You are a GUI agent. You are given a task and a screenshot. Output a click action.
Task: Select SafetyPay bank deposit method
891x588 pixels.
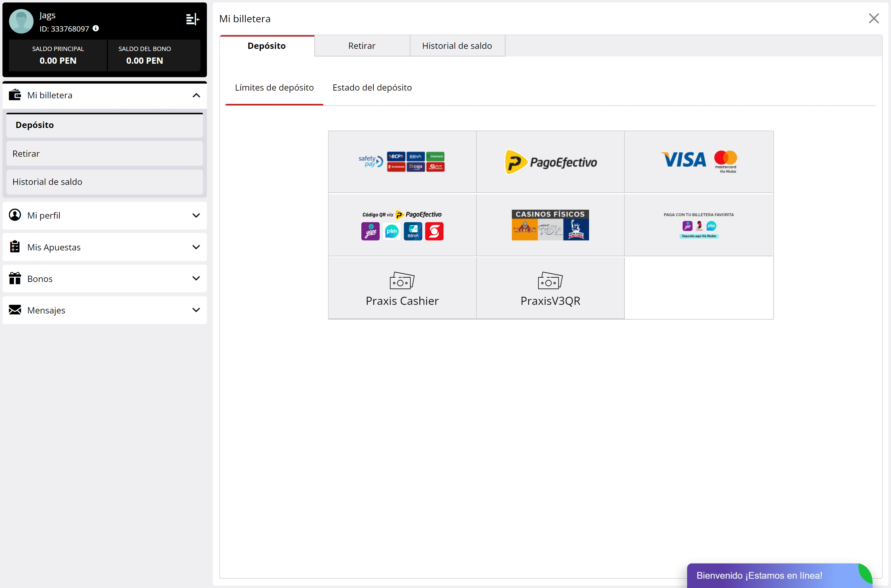[x=402, y=162]
